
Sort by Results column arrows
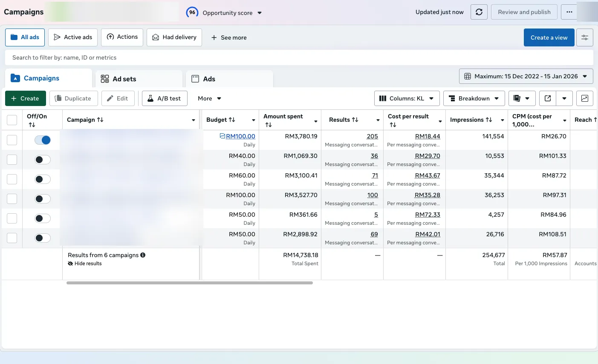(355, 120)
